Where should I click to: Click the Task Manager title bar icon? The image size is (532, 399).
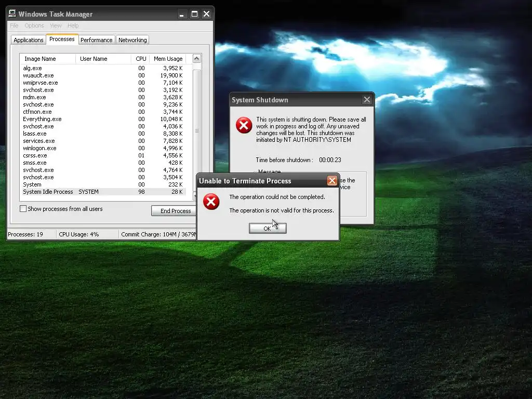(x=12, y=14)
